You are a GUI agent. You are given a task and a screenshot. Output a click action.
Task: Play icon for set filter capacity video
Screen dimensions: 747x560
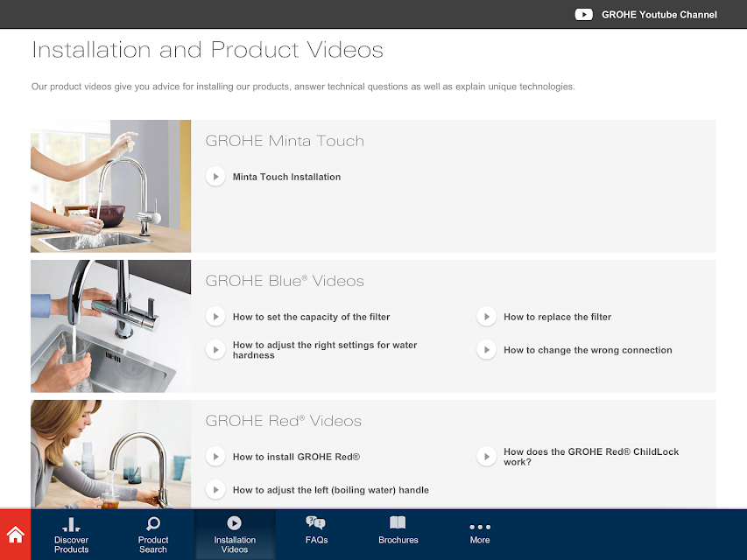[215, 317]
